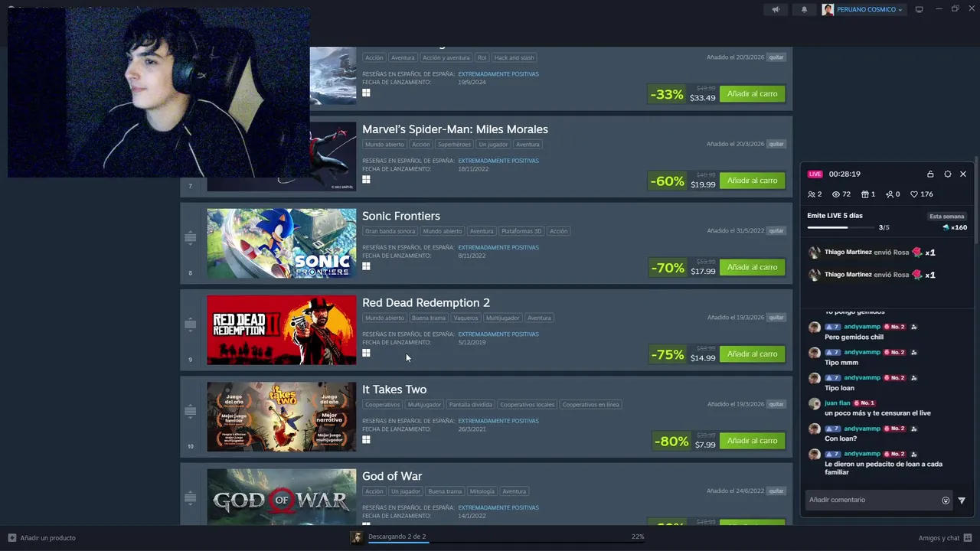980x551 pixels.
Task: Click the Añadir comentario input field
Action: click(x=873, y=500)
